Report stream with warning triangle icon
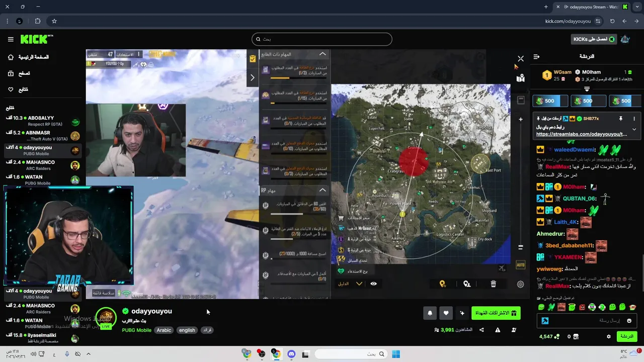 [498, 330]
